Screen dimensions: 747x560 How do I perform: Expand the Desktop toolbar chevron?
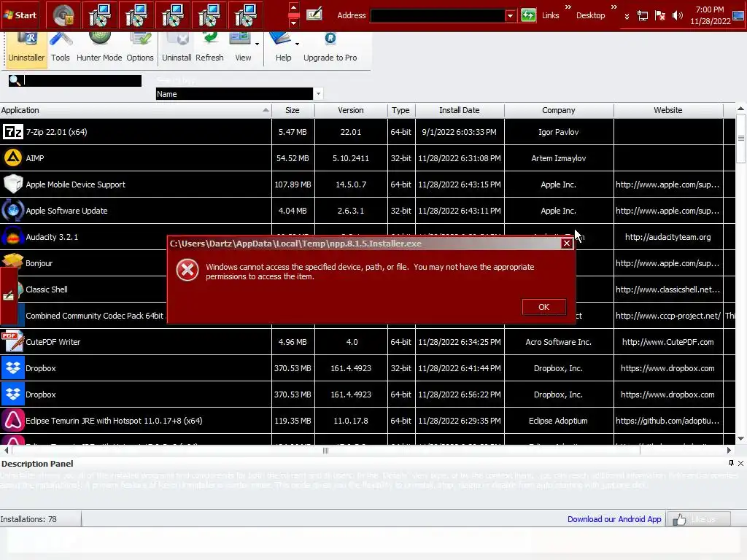coord(614,7)
